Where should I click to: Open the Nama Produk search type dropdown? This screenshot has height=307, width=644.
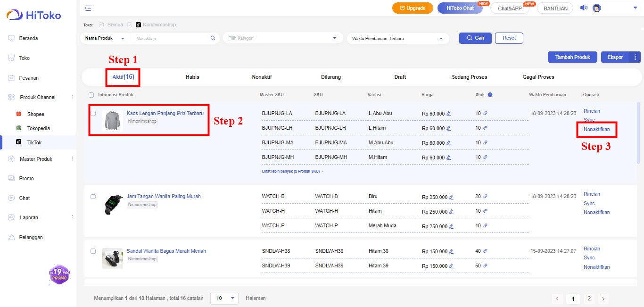(104, 38)
